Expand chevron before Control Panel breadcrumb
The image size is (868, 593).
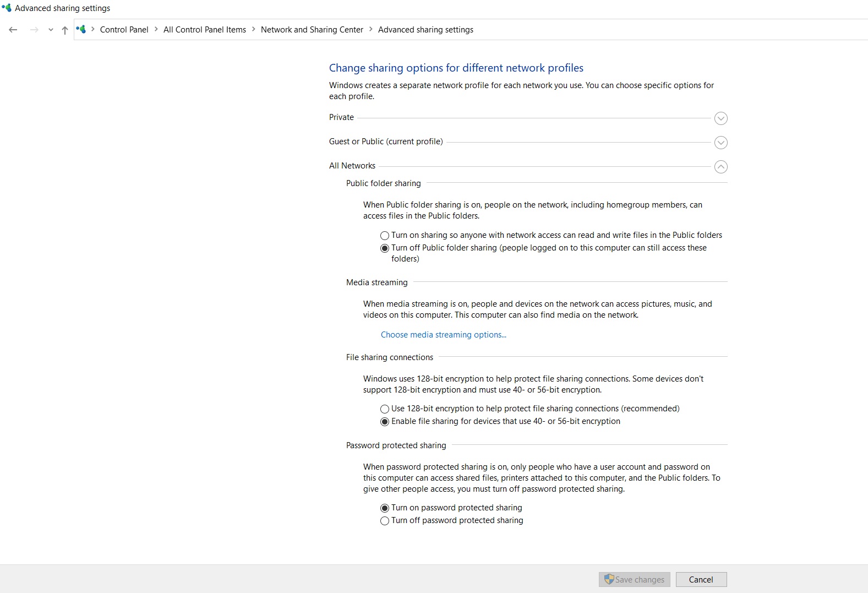93,30
